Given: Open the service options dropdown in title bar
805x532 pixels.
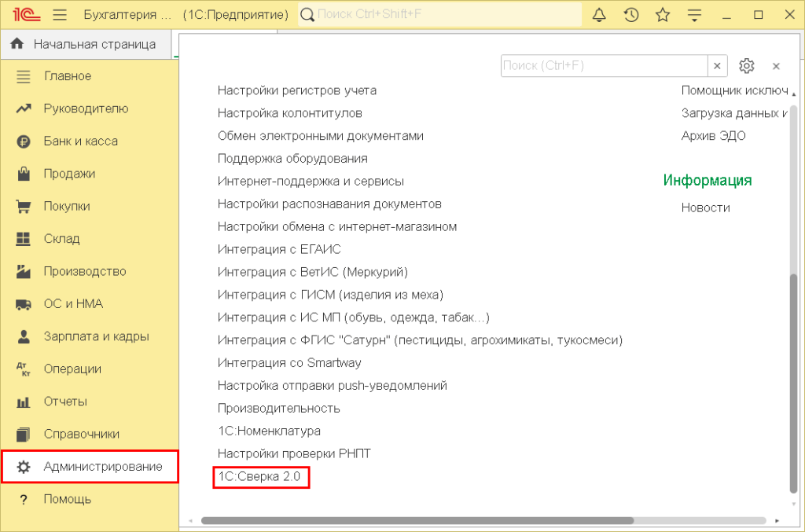Looking at the screenshot, I should (x=694, y=15).
